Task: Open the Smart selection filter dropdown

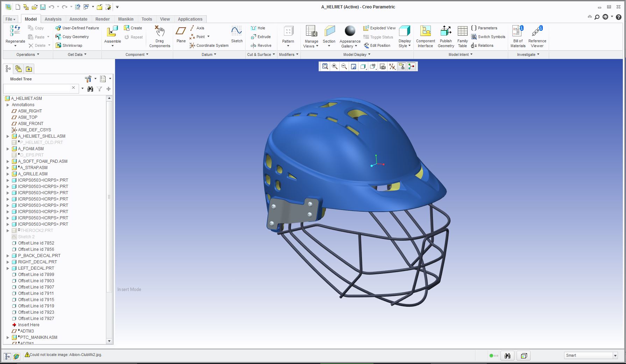Action: pos(615,356)
